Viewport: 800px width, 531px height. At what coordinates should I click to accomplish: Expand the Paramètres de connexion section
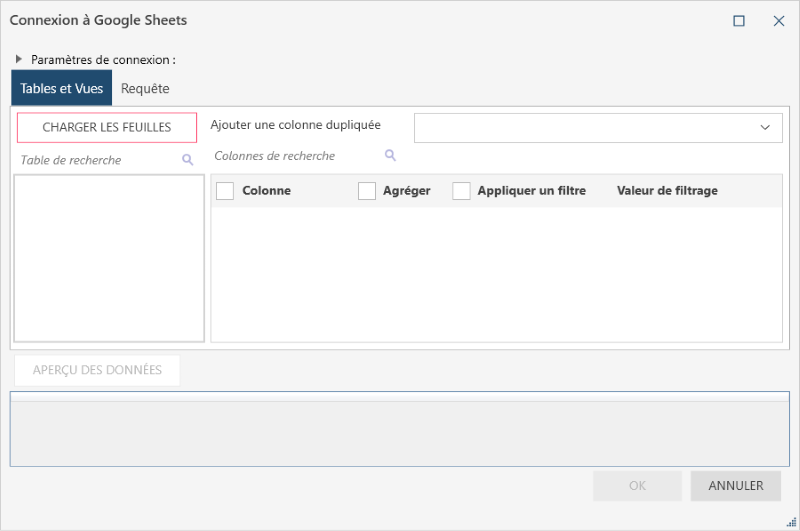point(19,60)
